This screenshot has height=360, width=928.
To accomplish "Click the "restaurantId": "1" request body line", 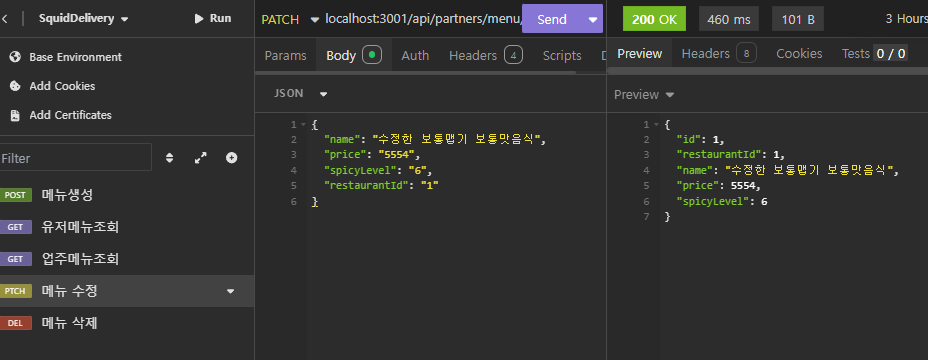I will tap(382, 186).
